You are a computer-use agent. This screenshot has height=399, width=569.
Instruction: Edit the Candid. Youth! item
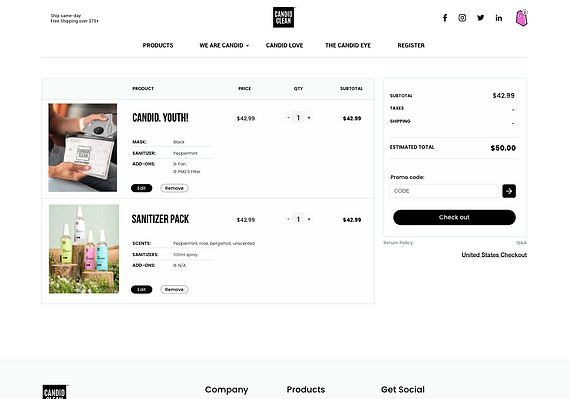[x=142, y=188]
